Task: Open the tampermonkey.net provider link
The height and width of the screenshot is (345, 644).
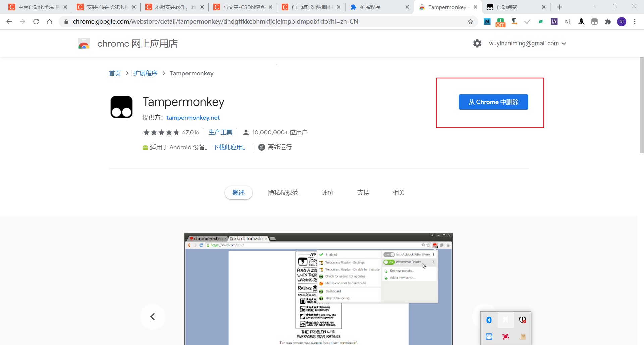Action: [x=193, y=118]
